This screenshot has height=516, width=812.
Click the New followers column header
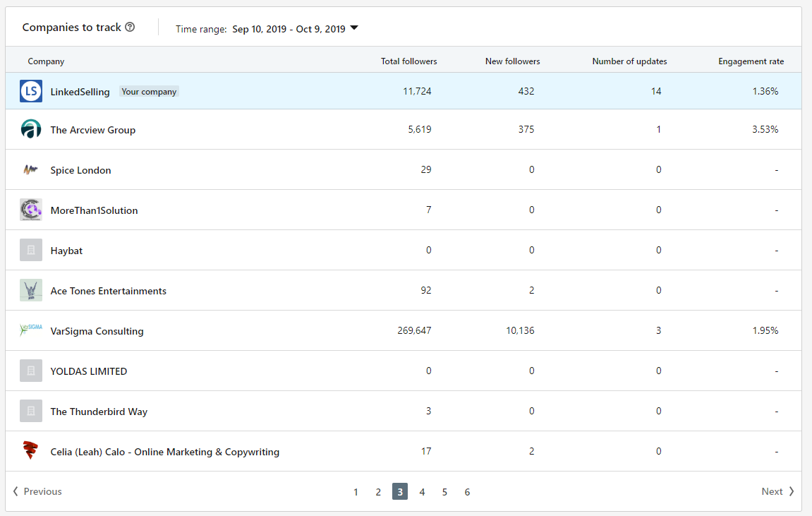pos(512,61)
